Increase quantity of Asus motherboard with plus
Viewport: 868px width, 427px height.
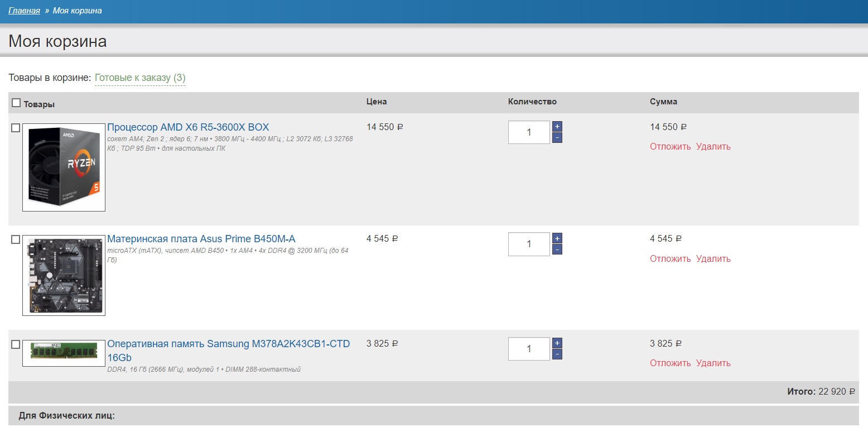pyautogui.click(x=557, y=238)
